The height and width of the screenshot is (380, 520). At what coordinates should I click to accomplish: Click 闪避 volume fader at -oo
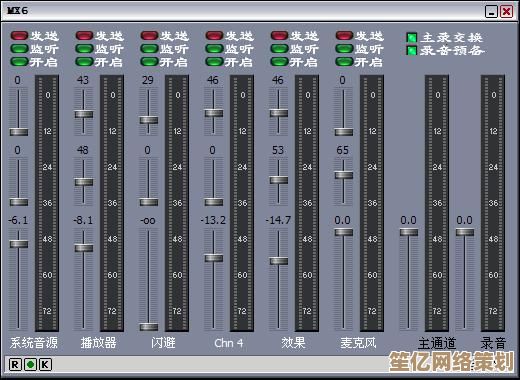(149, 327)
